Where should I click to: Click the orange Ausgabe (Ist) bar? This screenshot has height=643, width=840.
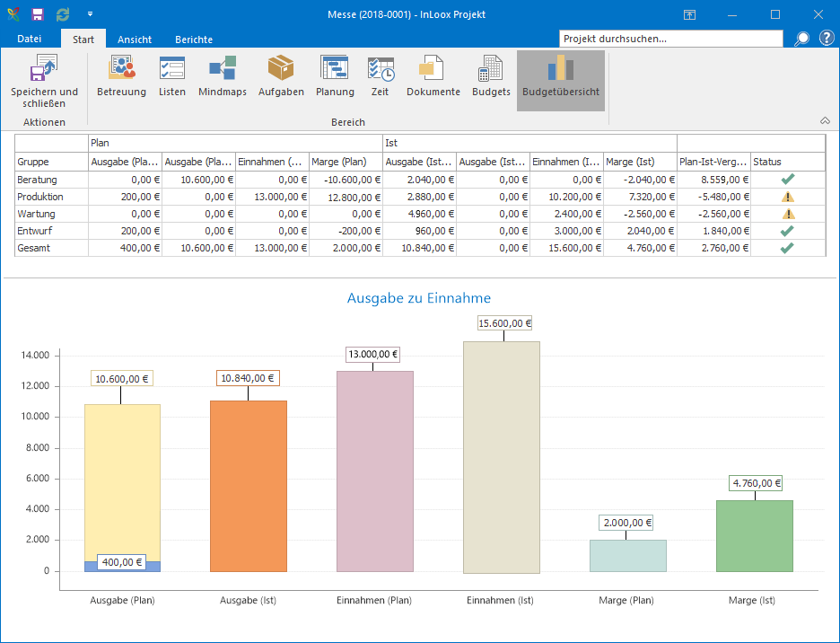[x=249, y=486]
